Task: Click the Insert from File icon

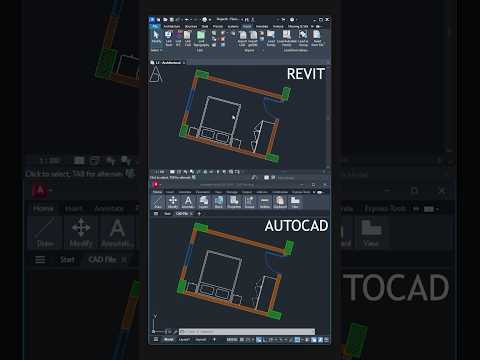Action: click(x=317, y=38)
